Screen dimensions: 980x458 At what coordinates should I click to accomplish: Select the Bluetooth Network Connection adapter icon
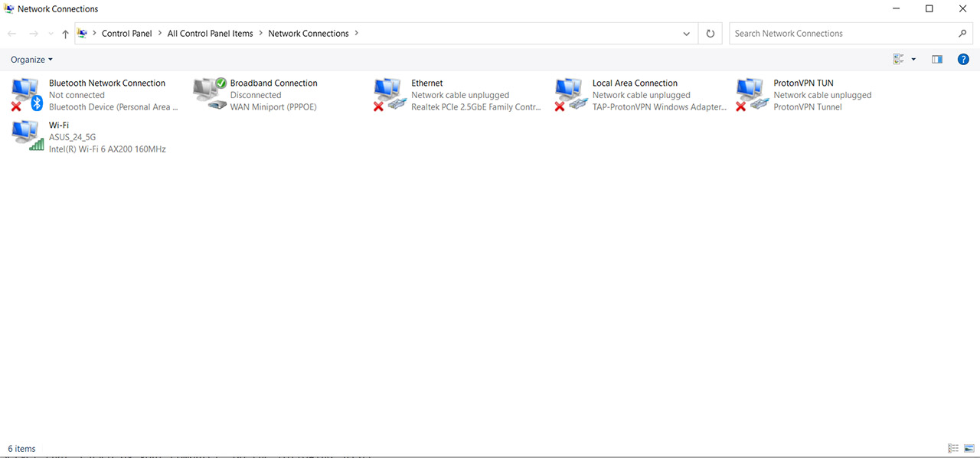27,94
